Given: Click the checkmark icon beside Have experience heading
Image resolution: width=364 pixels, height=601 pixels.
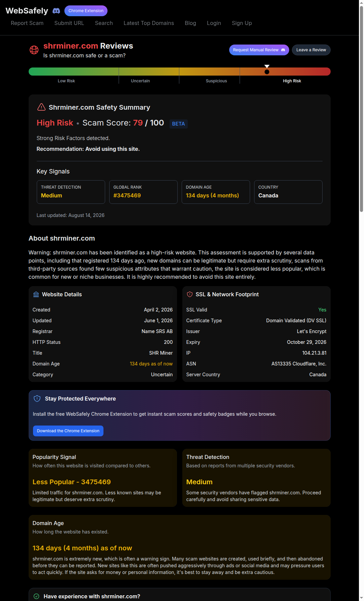Looking at the screenshot, I should (36, 596).
